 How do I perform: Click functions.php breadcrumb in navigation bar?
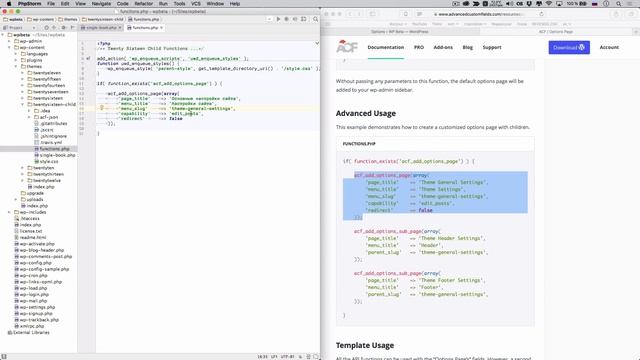[x=143, y=19]
